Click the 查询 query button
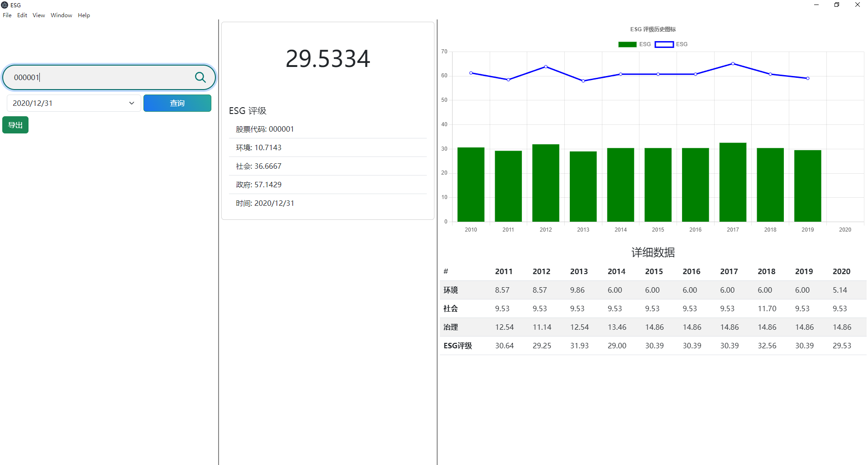Screen dimensions: 868x465 [x=177, y=103]
